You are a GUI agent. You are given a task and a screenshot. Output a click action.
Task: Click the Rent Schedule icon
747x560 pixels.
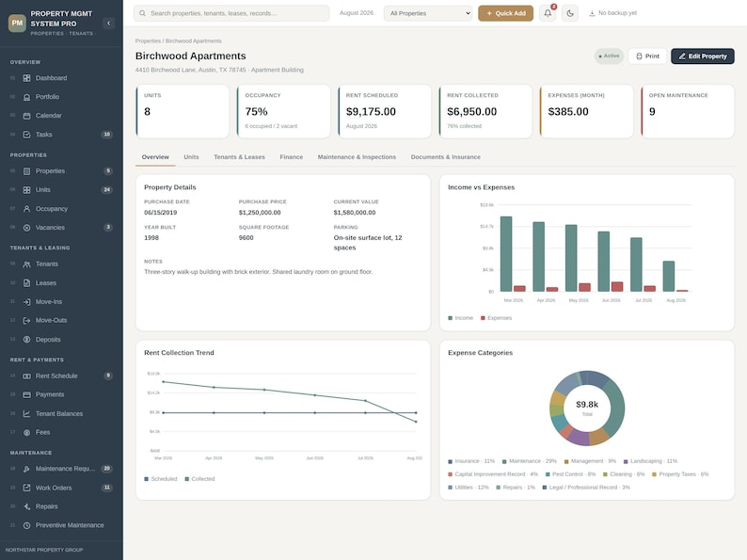pos(26,376)
